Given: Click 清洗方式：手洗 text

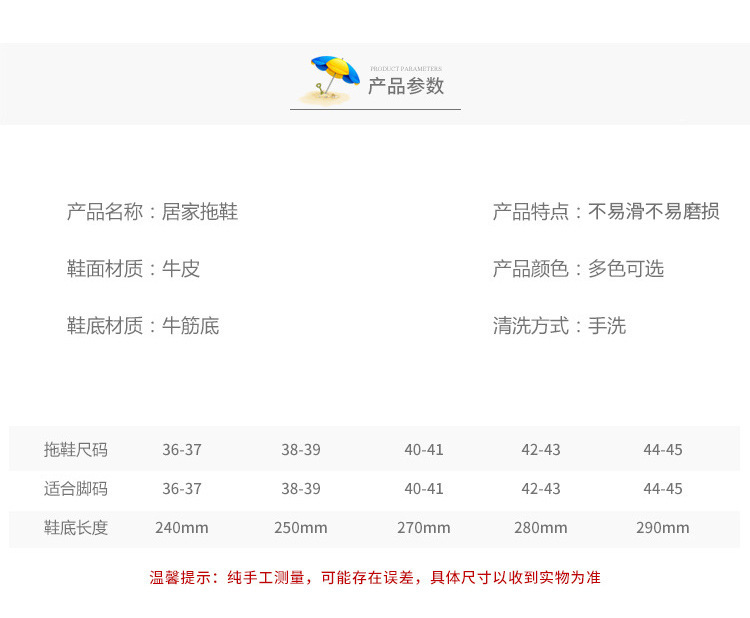Looking at the screenshot, I should point(559,326).
